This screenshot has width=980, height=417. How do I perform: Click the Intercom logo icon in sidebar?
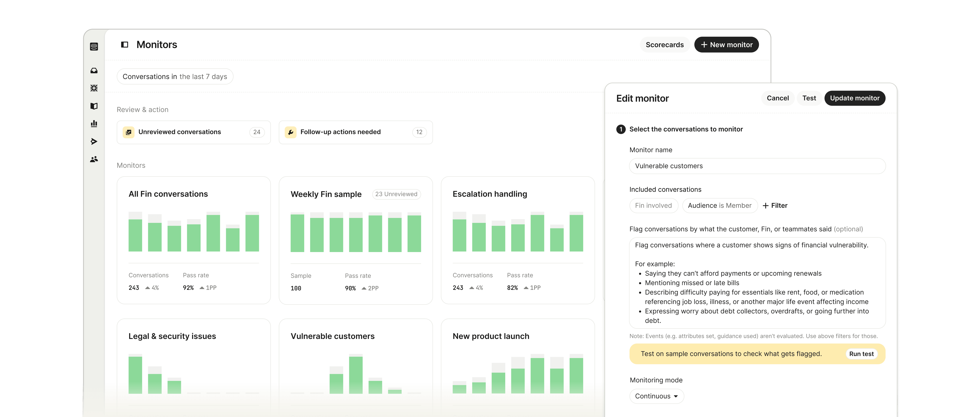click(94, 46)
